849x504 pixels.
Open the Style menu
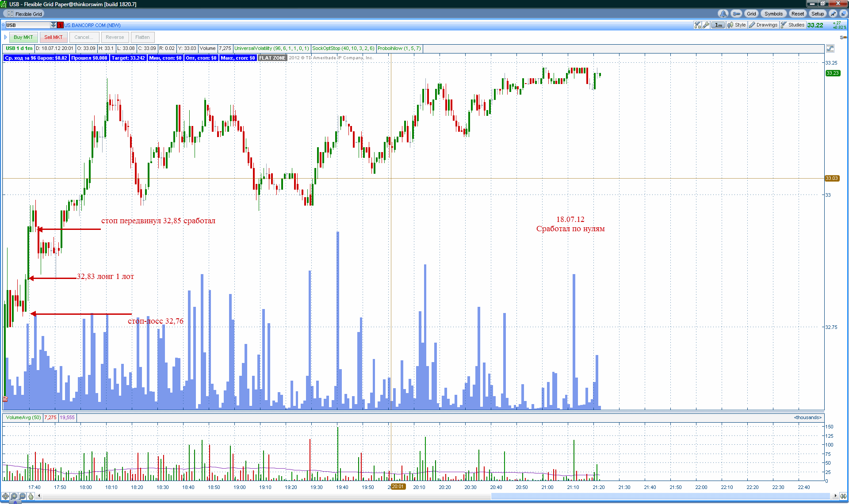click(737, 25)
